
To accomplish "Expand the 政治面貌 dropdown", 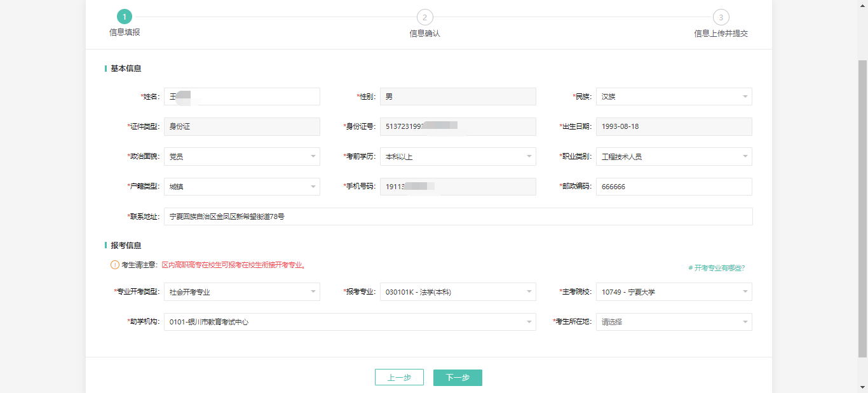I will click(x=241, y=156).
